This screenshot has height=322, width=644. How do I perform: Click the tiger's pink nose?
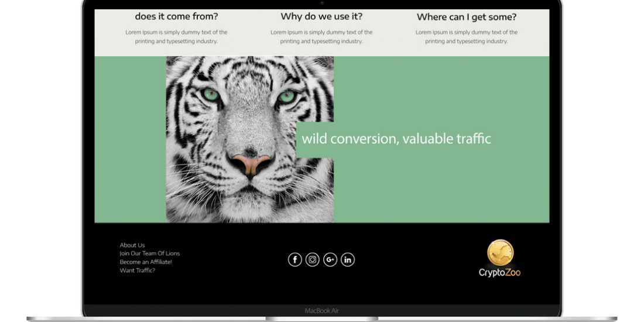[x=251, y=163]
